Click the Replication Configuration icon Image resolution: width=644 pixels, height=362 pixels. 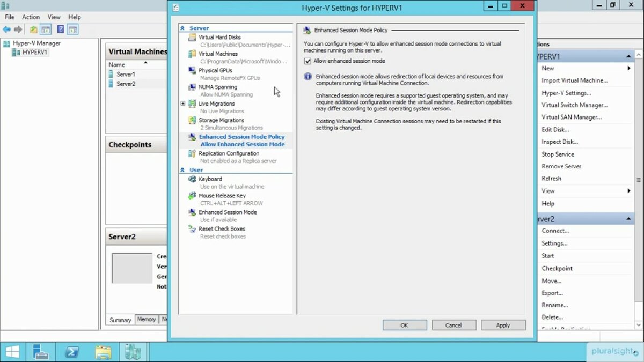pyautogui.click(x=193, y=154)
